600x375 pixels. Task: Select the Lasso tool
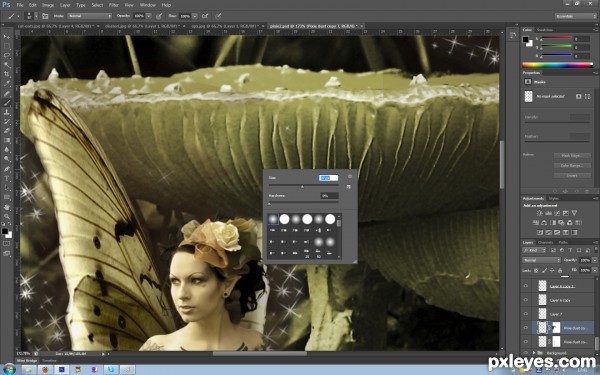click(x=7, y=55)
